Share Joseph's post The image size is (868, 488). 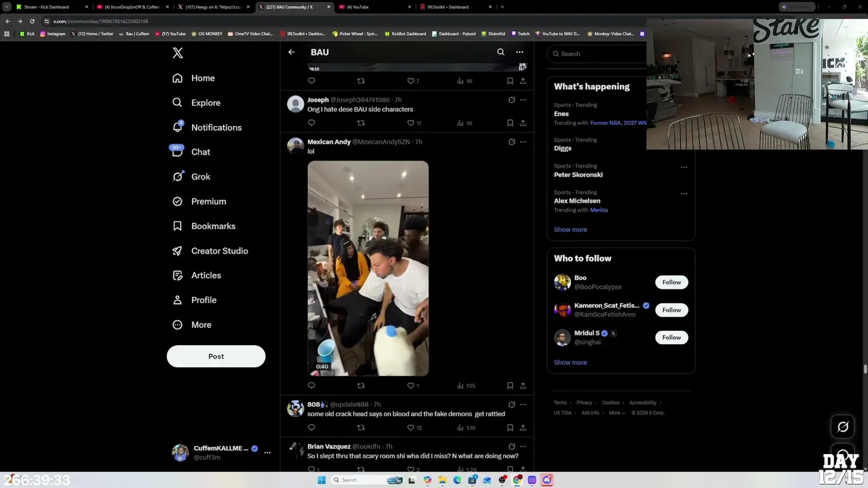click(x=523, y=123)
